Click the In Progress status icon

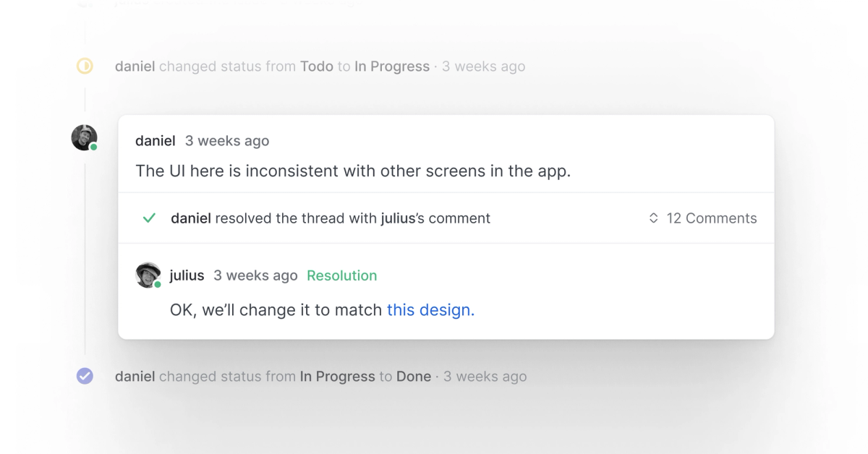pos(85,67)
